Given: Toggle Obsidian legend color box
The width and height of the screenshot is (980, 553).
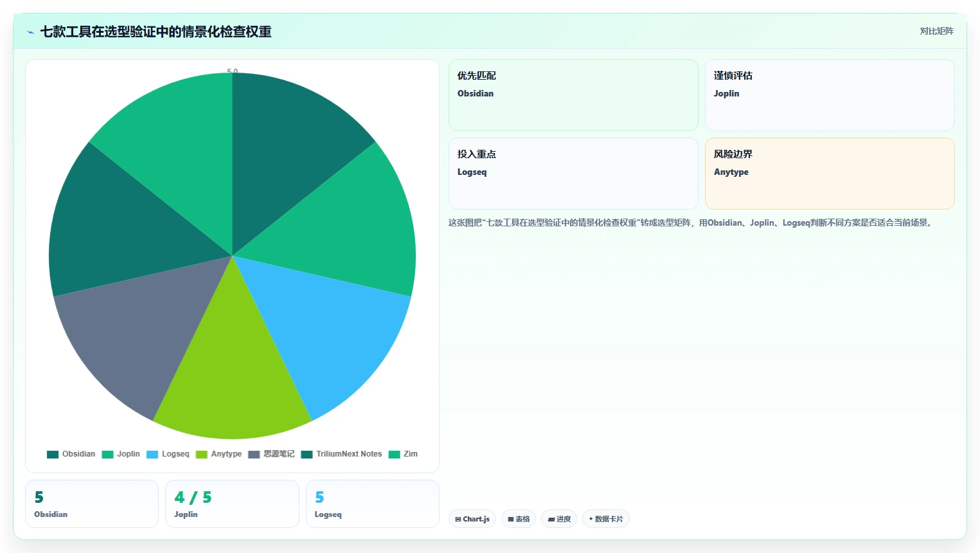Looking at the screenshot, I should (53, 454).
